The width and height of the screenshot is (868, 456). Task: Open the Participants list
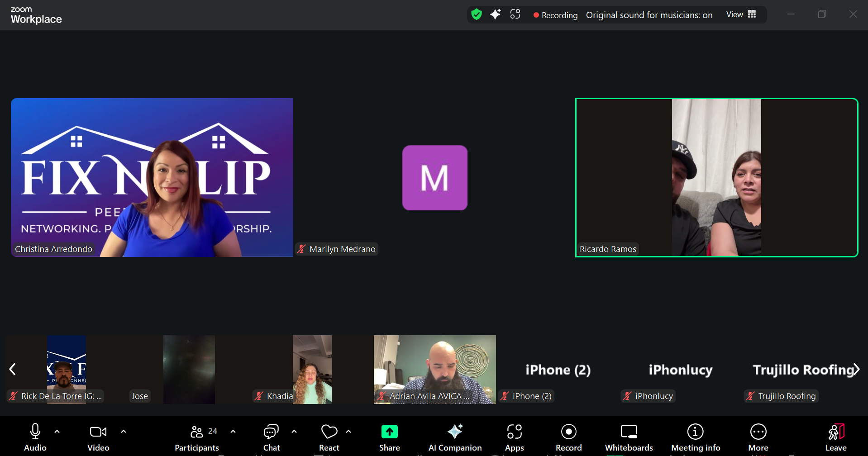coord(197,437)
